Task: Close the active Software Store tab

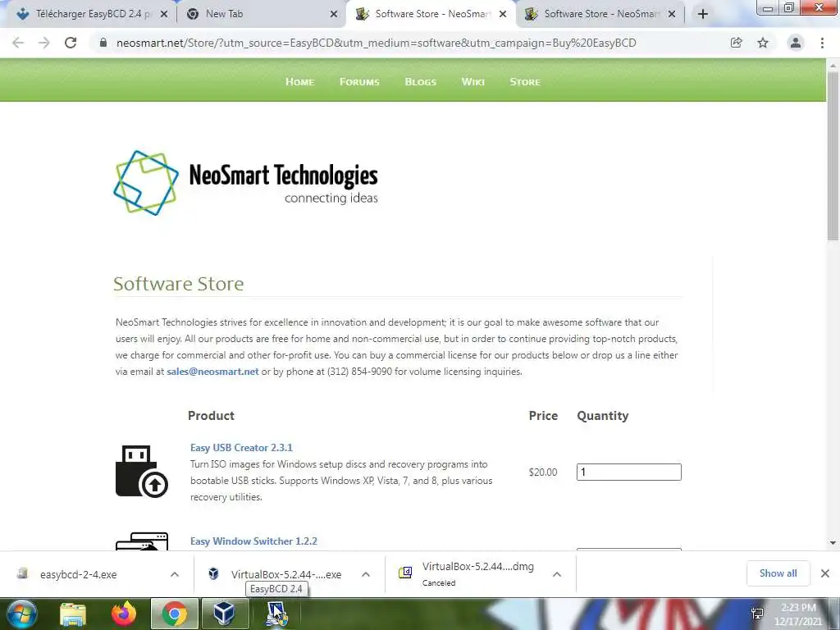Action: pos(503,14)
